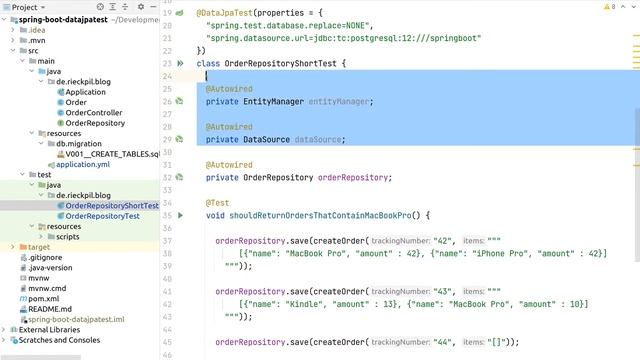Click the Project panel horizontal scrollbar
Viewport: 640px width, 360px height.
(40, 357)
